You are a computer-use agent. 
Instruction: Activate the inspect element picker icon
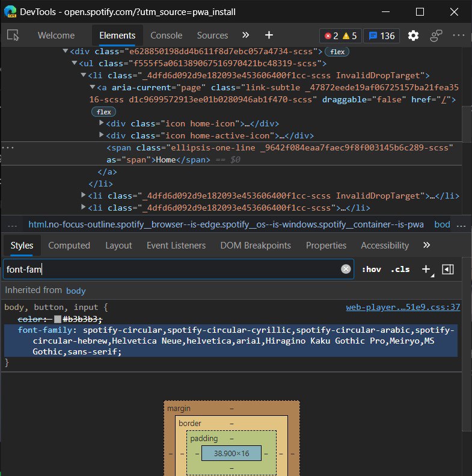click(x=13, y=36)
